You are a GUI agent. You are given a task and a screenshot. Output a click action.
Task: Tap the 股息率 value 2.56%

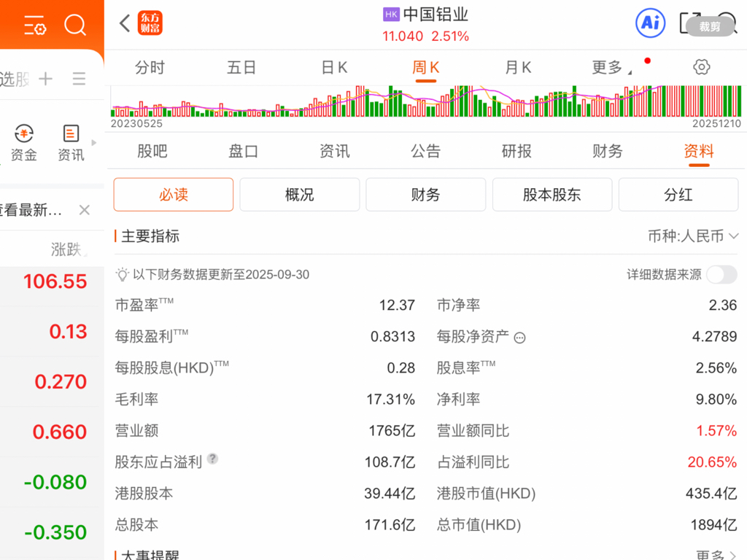(x=716, y=367)
